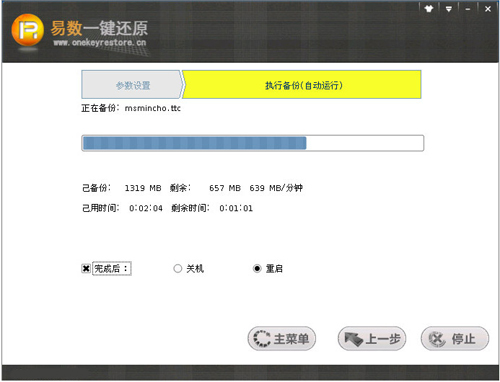Click the 剩余时间 0:01:01 readout
The width and height of the screenshot is (500, 382).
pos(212,208)
